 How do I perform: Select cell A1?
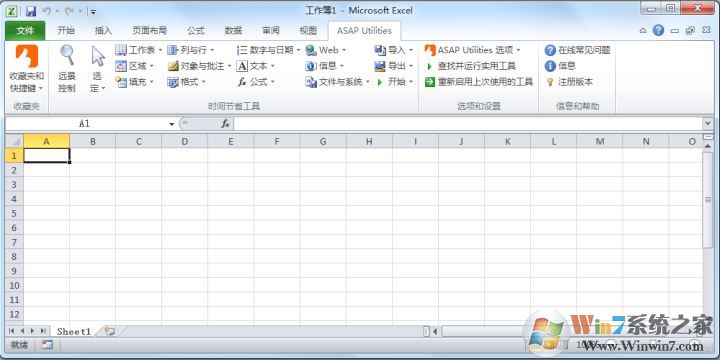46,155
